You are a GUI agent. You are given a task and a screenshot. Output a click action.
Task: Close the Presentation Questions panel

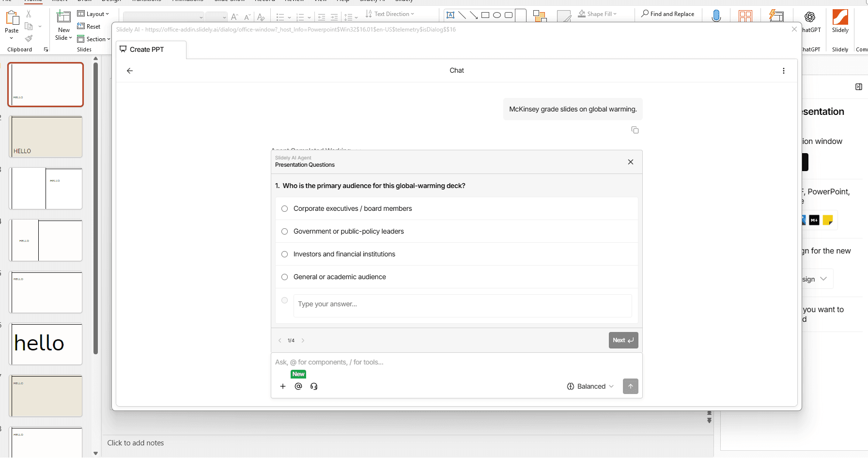click(631, 162)
